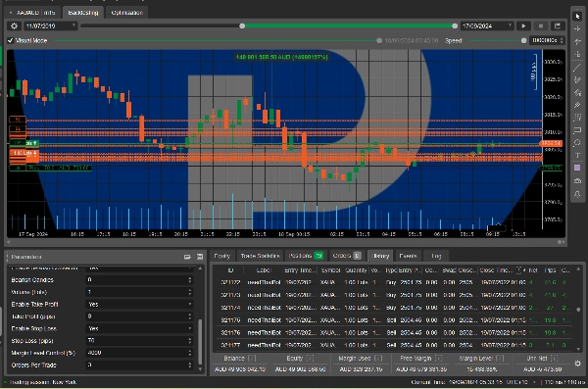Toggle the Equity summary expand box
Image resolution: width=588 pixels, height=389 pixels.
(x=310, y=359)
